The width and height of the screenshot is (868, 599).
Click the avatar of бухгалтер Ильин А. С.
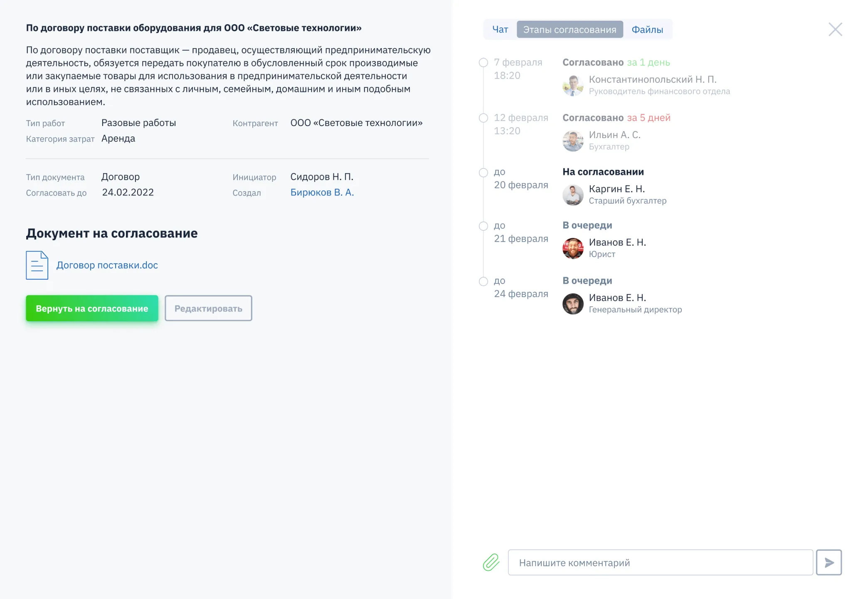572,140
